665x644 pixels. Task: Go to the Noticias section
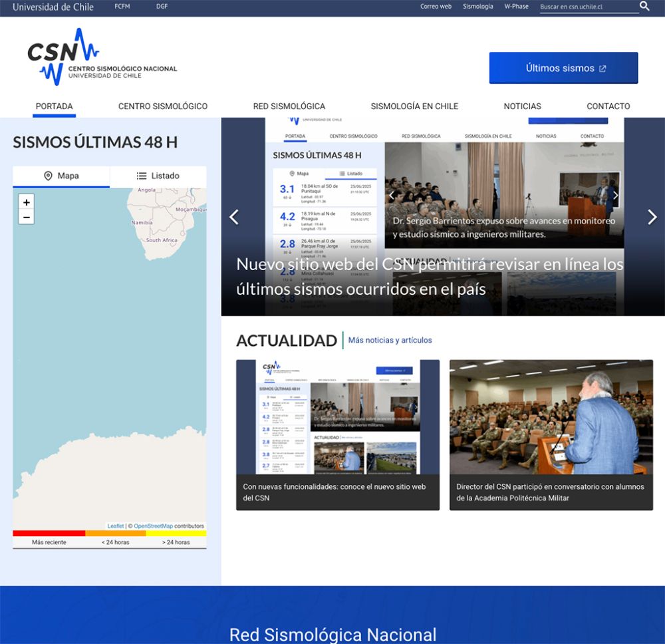point(522,106)
